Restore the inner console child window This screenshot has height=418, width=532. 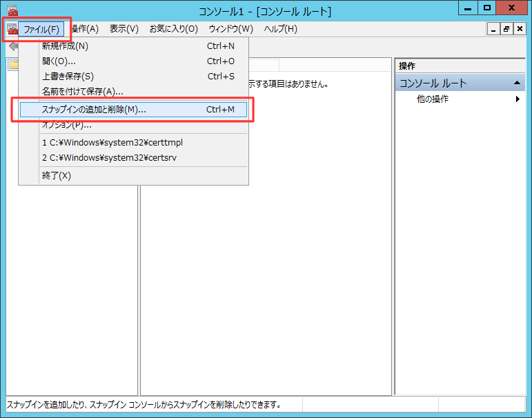pos(506,29)
